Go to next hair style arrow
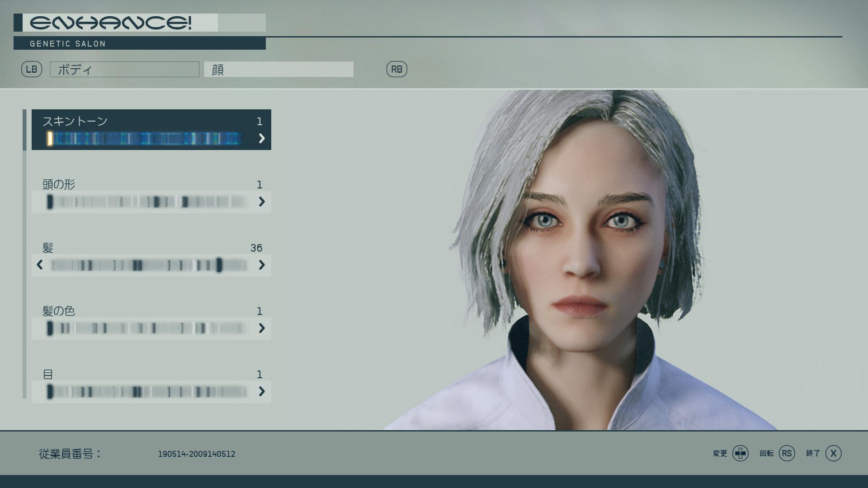Viewport: 868px width, 488px height. coord(261,265)
